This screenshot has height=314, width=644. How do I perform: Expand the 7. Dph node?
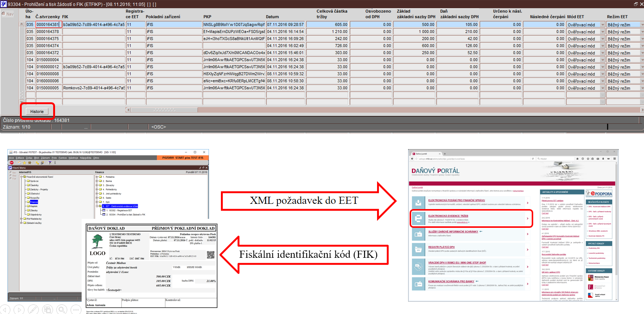click(x=97, y=202)
